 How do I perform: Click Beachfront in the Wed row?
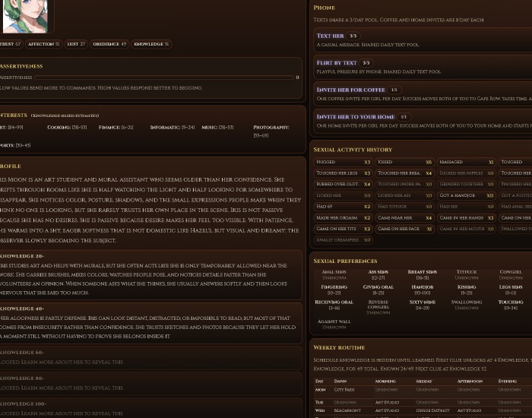click(347, 410)
